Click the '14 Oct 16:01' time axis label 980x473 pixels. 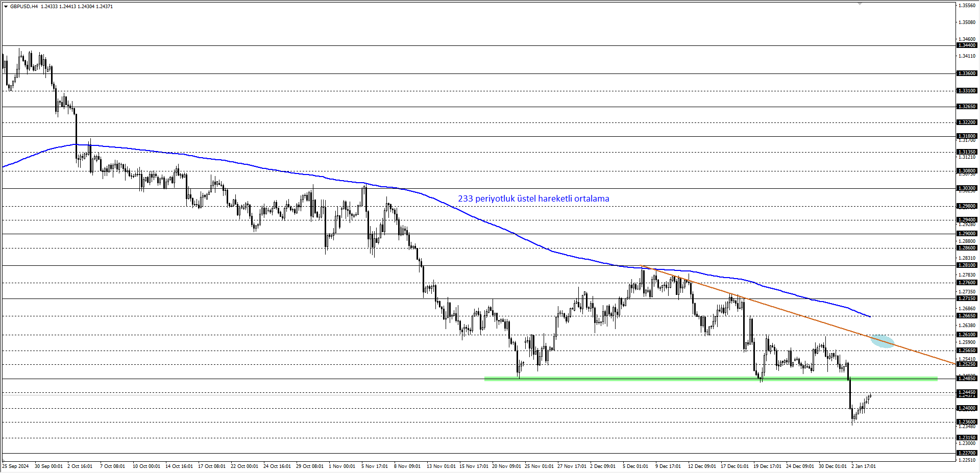click(179, 466)
